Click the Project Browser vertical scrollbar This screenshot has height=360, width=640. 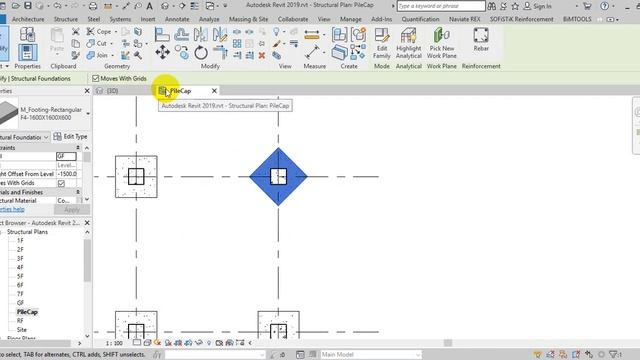[x=87, y=260]
